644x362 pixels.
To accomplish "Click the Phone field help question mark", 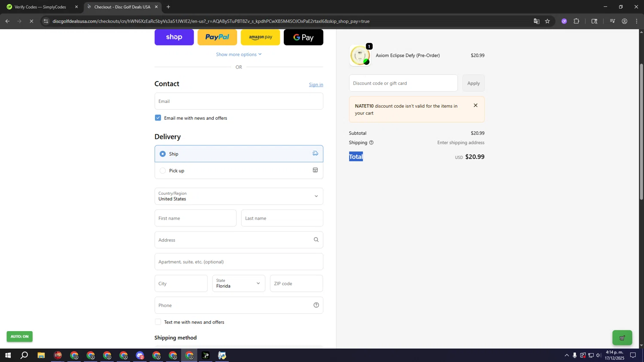I will point(316,305).
